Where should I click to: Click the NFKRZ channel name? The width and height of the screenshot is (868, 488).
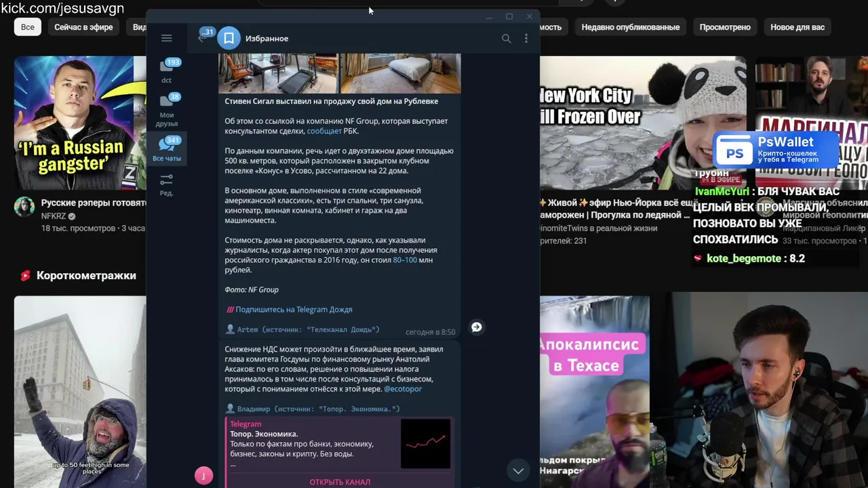[54, 216]
